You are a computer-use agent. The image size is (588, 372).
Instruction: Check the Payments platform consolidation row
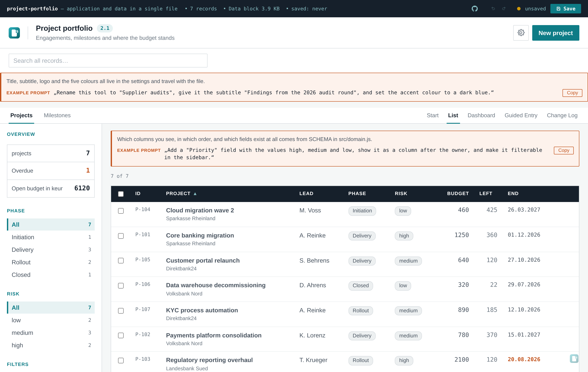coord(121,335)
